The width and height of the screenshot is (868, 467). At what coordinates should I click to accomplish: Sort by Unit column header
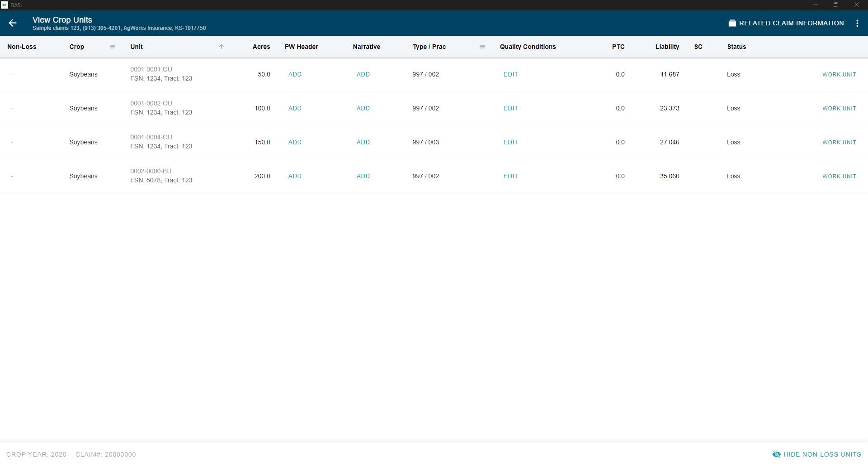coord(137,47)
